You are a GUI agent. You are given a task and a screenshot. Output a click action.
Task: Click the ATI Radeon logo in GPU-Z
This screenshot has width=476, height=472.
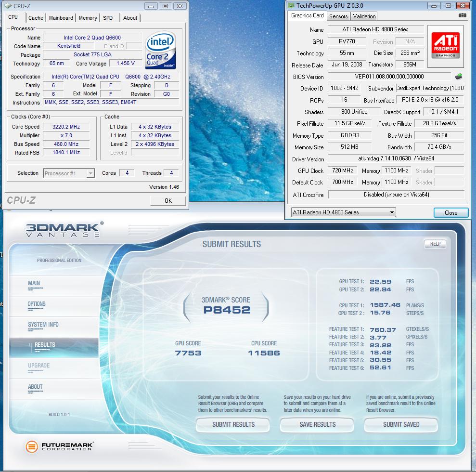click(445, 46)
